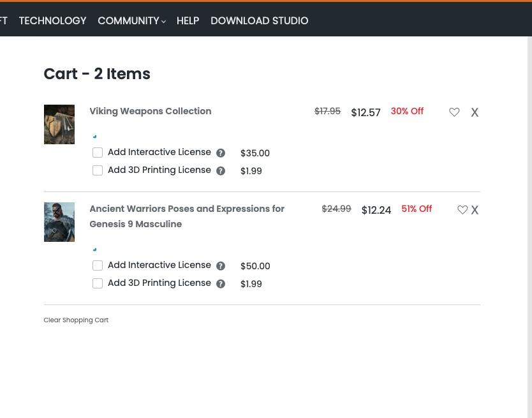The width and height of the screenshot is (532, 418).
Task: Click wishlist heart for Ancient Warriors Poses
Action: [x=462, y=210]
